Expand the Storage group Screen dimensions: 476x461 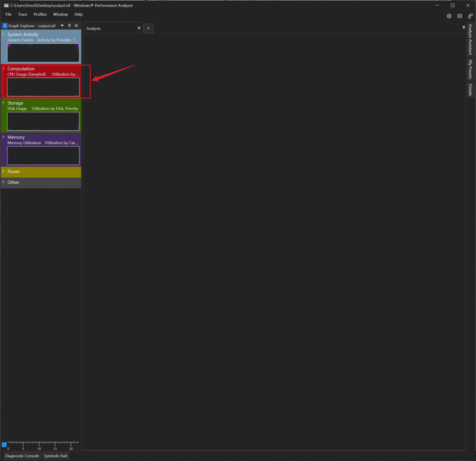[4, 102]
